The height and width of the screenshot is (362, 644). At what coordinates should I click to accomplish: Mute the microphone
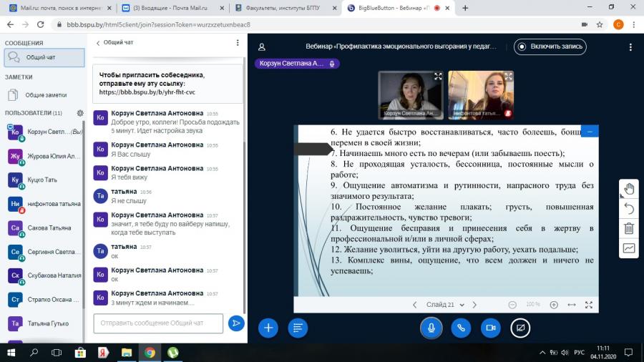point(431,328)
